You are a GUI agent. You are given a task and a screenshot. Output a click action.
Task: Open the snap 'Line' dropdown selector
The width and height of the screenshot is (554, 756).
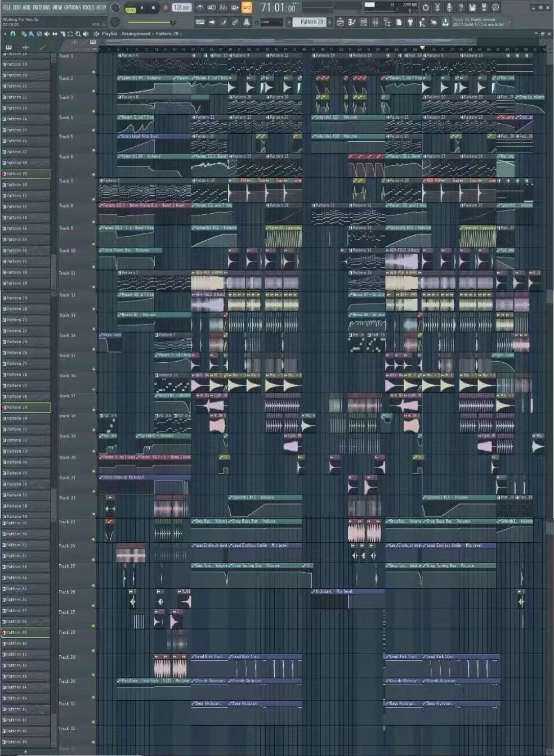[271, 22]
